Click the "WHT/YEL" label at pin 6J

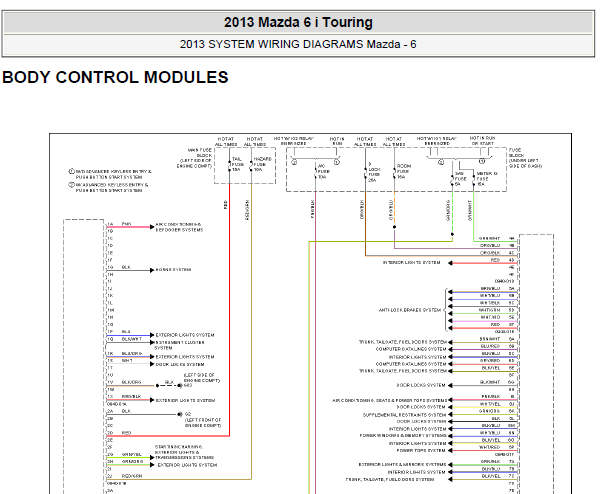pyautogui.click(x=490, y=404)
